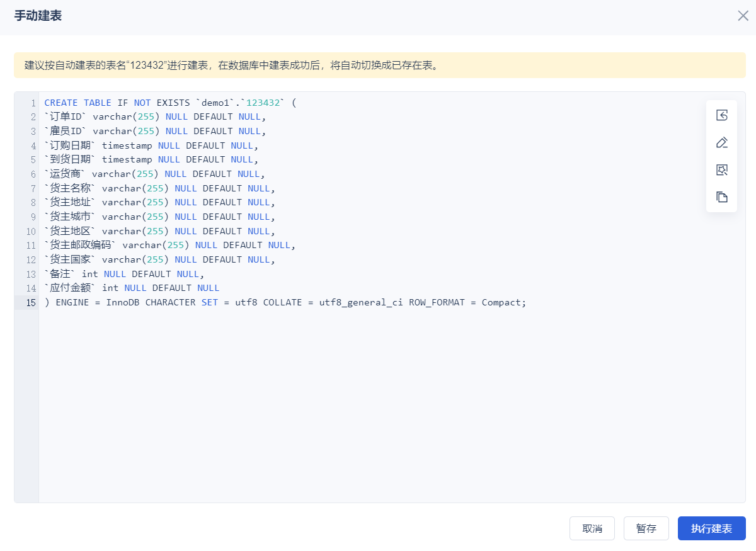Click the `订单ID` column definition

coord(155,116)
